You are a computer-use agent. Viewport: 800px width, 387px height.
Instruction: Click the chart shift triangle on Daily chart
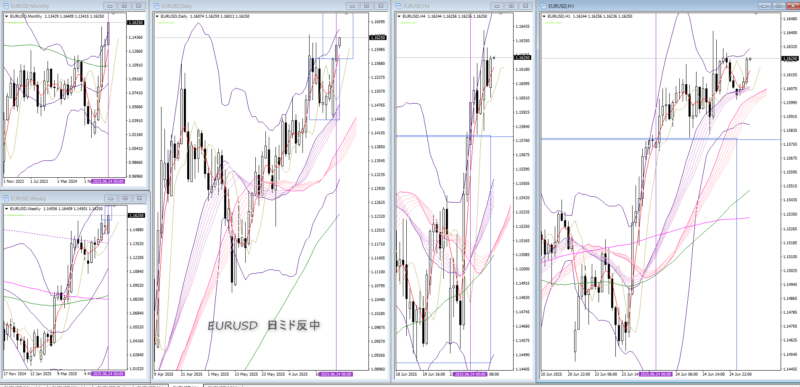pyautogui.click(x=347, y=14)
